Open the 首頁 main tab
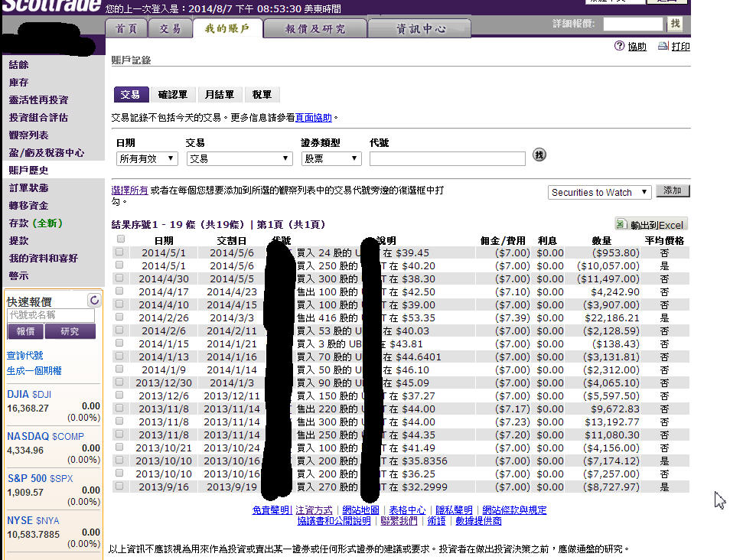The image size is (730, 560). [x=126, y=28]
